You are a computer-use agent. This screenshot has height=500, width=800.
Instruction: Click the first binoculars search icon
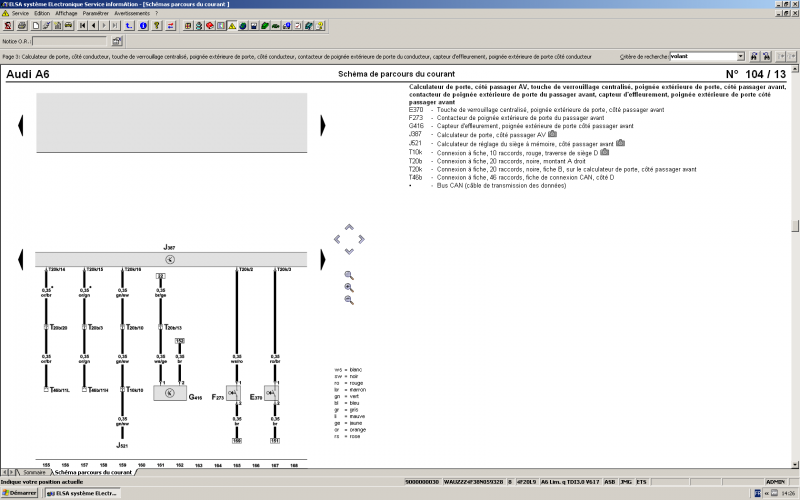[754, 57]
